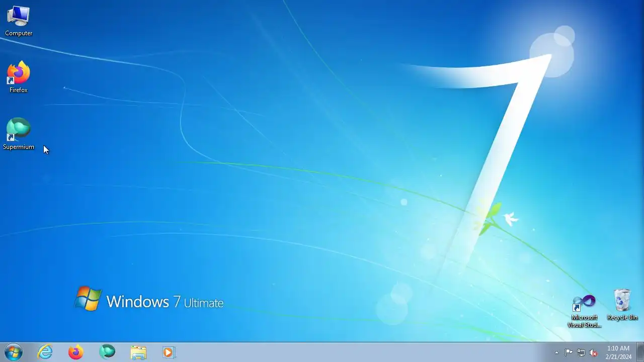Image resolution: width=644 pixels, height=362 pixels.
Task: Open Action Center flag icon
Action: (569, 352)
